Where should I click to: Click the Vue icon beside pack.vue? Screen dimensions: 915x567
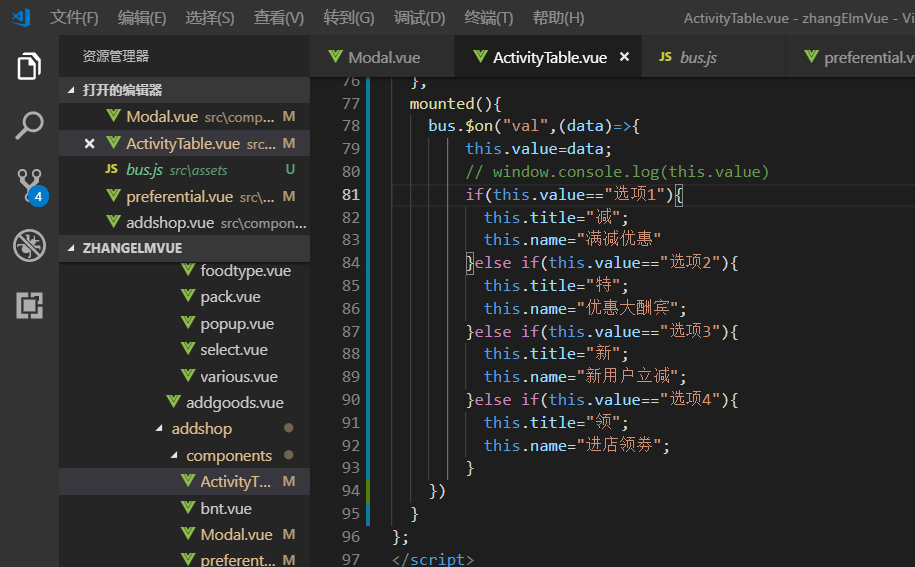click(x=188, y=296)
